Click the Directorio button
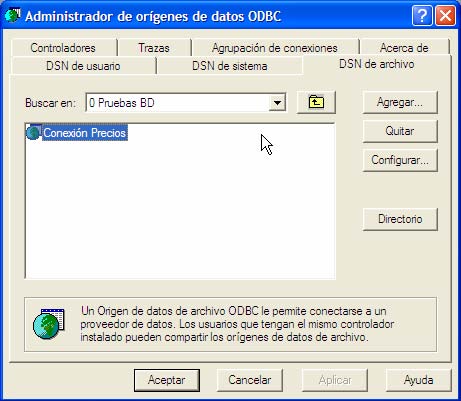This screenshot has width=461, height=401. click(x=400, y=219)
